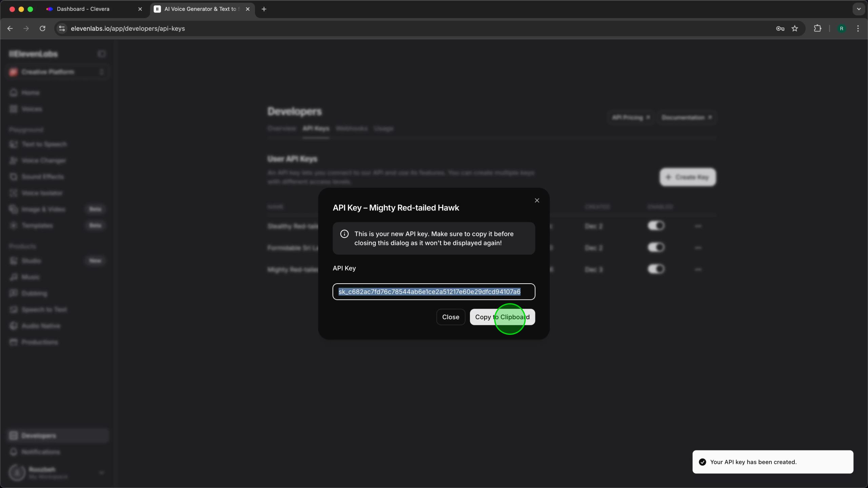Toggle the second API key's enabled switch
This screenshot has width=868, height=488.
pos(656,247)
